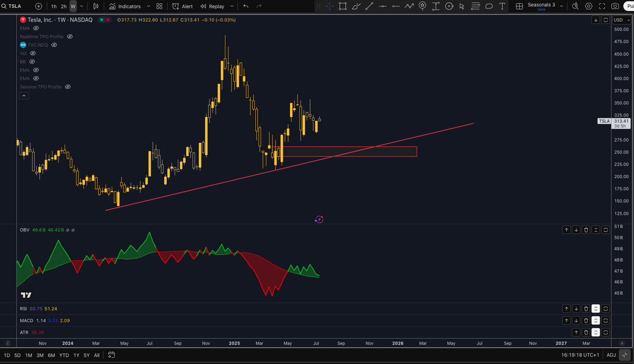Undo the last chart action
The width and height of the screenshot is (634, 364).
pos(246,6)
